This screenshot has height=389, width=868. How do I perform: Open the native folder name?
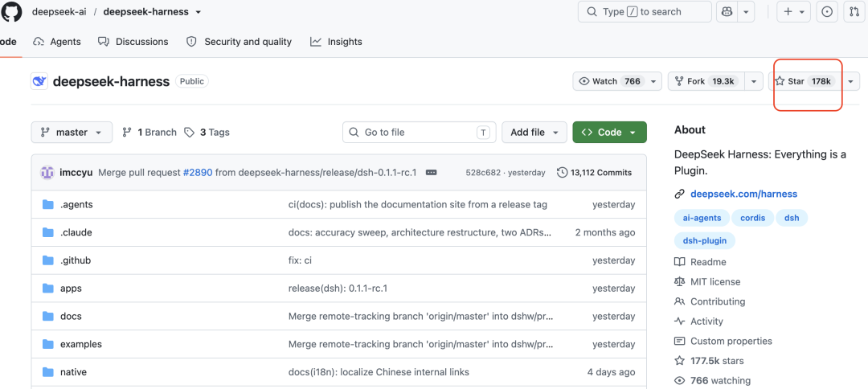74,372
